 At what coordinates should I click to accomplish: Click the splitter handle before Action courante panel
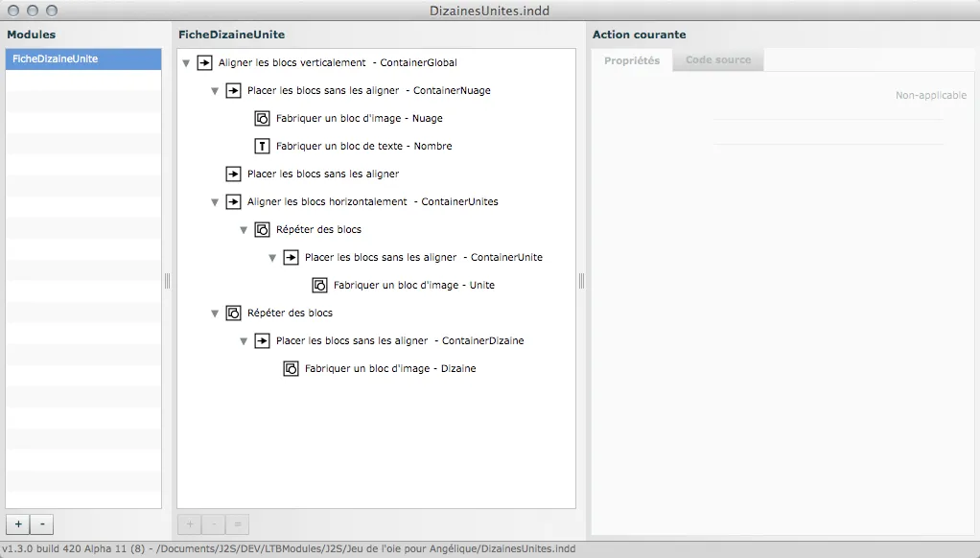581,281
